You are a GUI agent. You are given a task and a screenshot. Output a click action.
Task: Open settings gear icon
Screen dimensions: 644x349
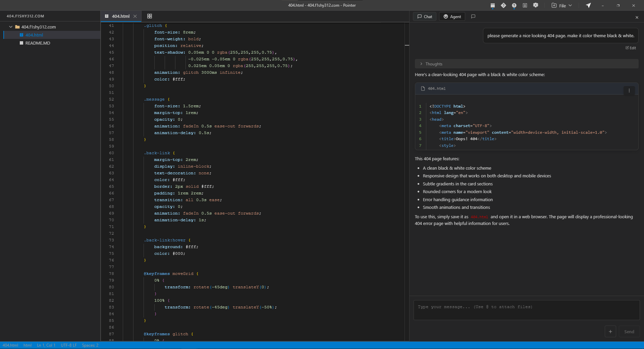pyautogui.click(x=536, y=5)
